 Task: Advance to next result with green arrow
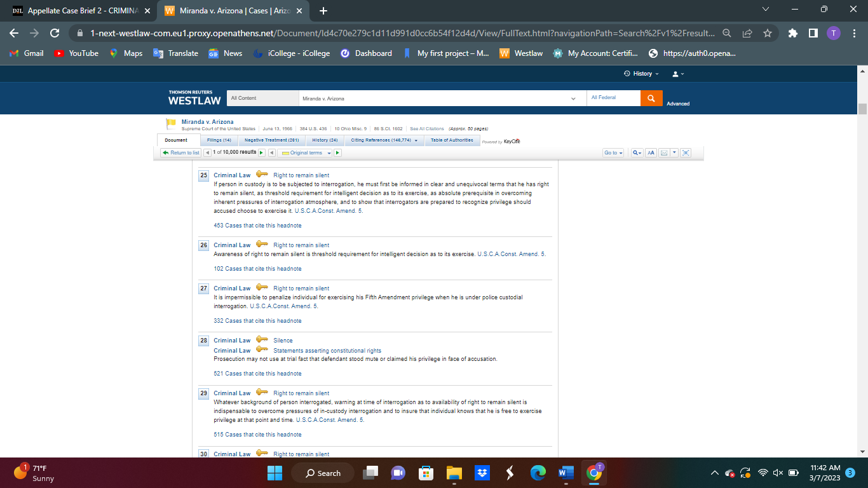coord(261,152)
